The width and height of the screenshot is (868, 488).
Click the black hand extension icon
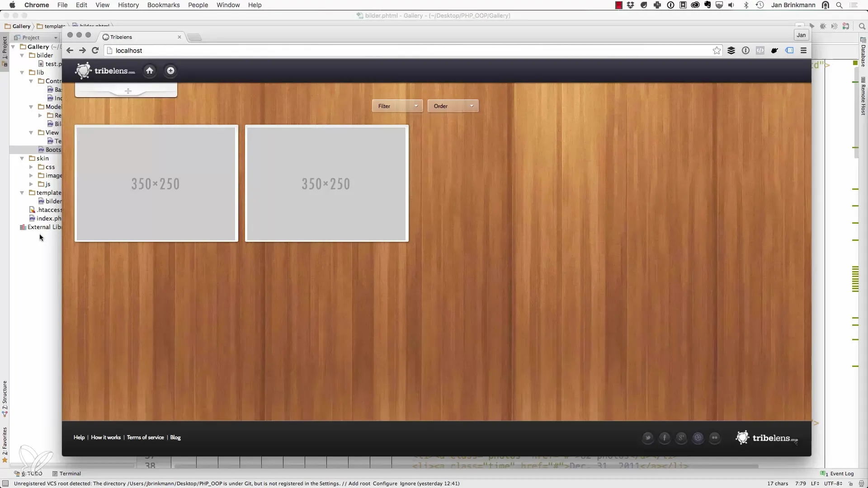click(x=774, y=51)
